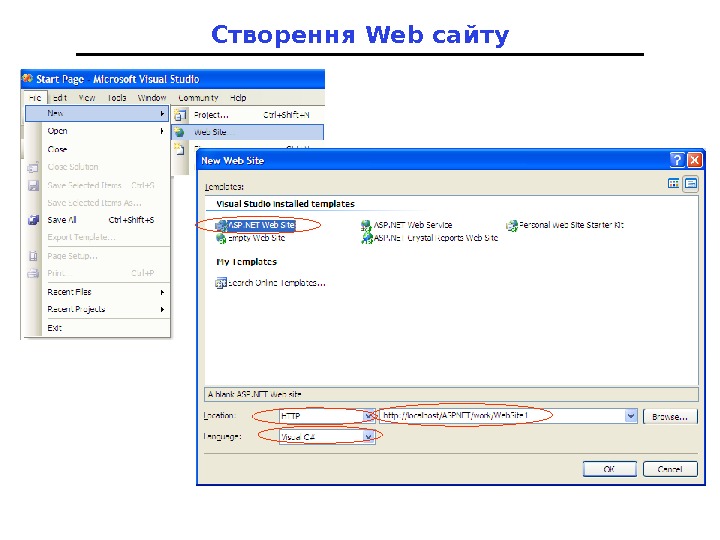Select the 'ASP.NET Web Site' template label
The width and height of the screenshot is (720, 540).
click(x=262, y=225)
